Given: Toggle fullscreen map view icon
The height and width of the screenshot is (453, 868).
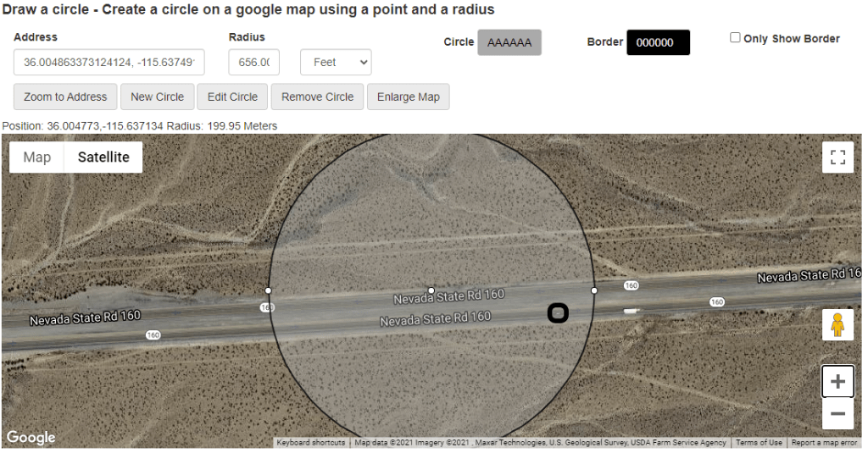Looking at the screenshot, I should click(837, 157).
